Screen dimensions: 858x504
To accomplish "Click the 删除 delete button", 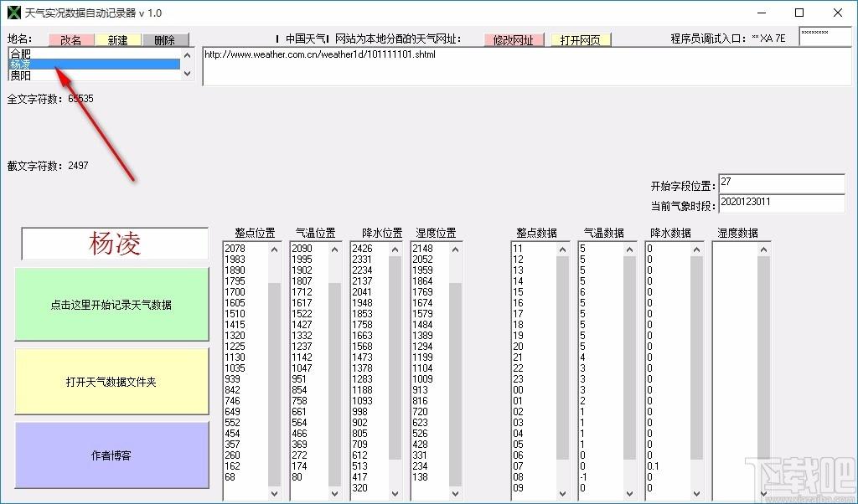I will pos(165,40).
